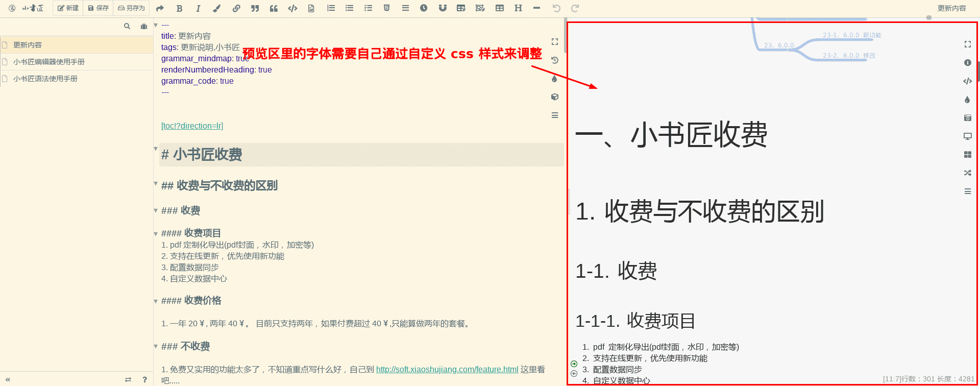Click the shuffle arrows icon in preview
The height and width of the screenshot is (386, 980).
[967, 173]
